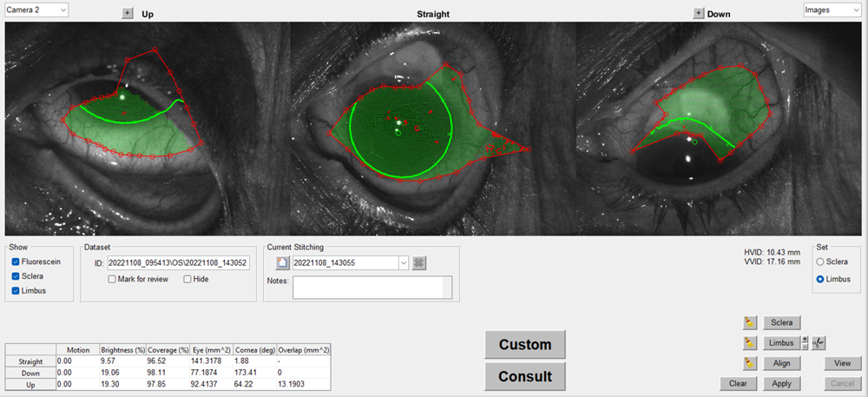Click the Sclera button

782,322
